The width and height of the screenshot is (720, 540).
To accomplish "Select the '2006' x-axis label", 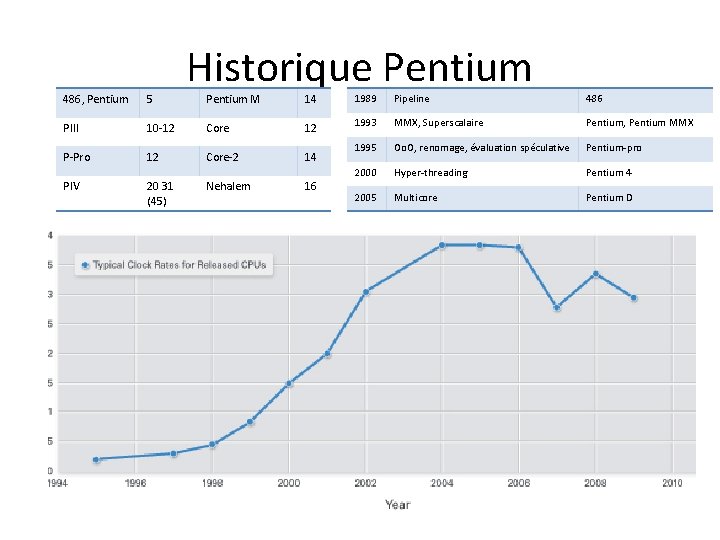I will point(519,483).
